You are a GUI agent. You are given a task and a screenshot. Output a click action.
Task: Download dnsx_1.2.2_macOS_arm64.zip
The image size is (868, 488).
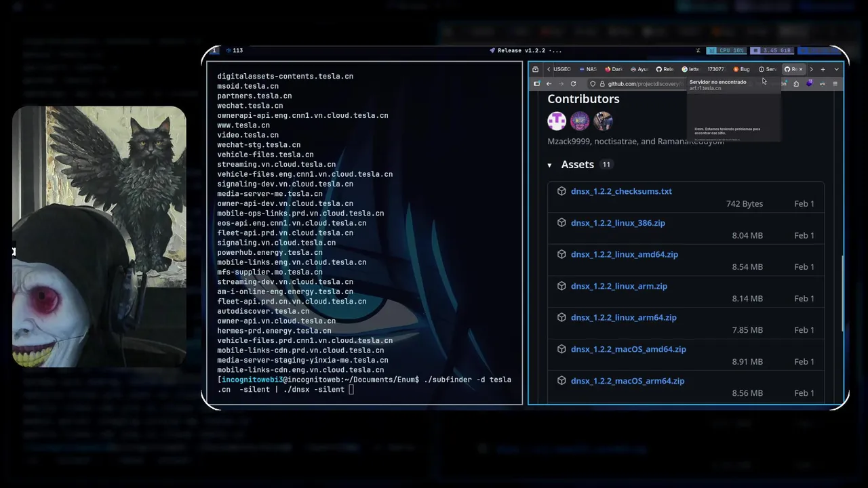[627, 381]
